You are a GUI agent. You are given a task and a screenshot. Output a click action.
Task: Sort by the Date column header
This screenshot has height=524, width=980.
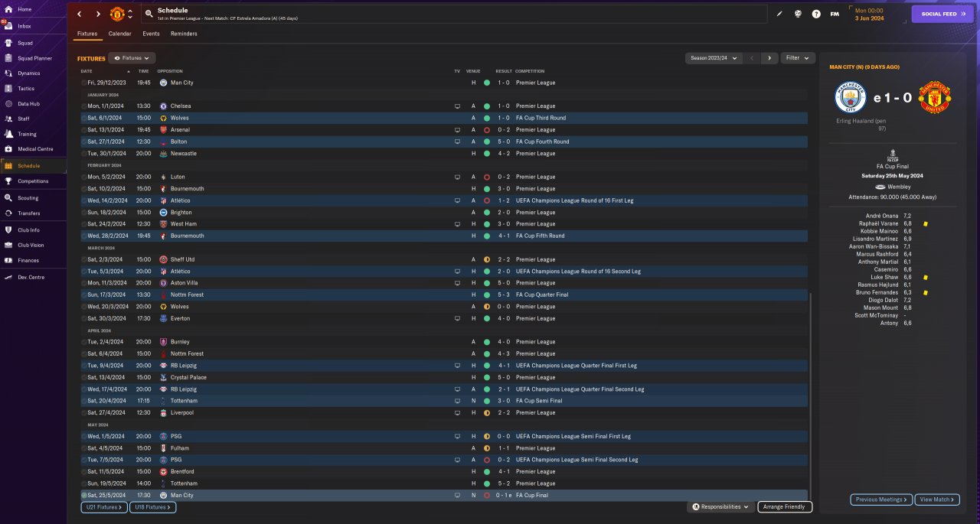pyautogui.click(x=87, y=71)
